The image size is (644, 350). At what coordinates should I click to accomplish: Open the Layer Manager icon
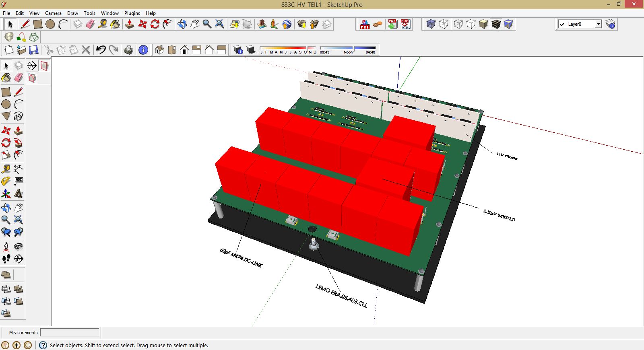(611, 24)
